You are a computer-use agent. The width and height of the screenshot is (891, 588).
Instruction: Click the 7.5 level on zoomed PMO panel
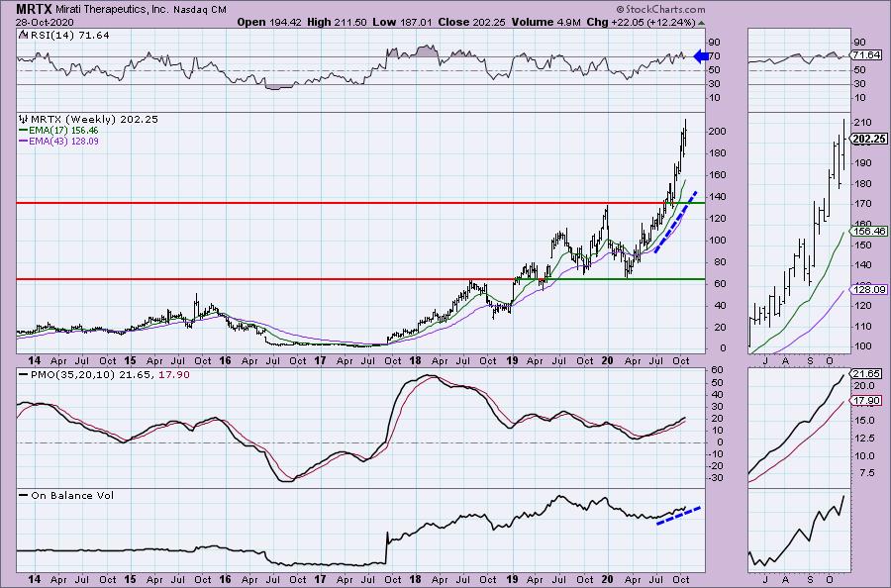[866, 472]
